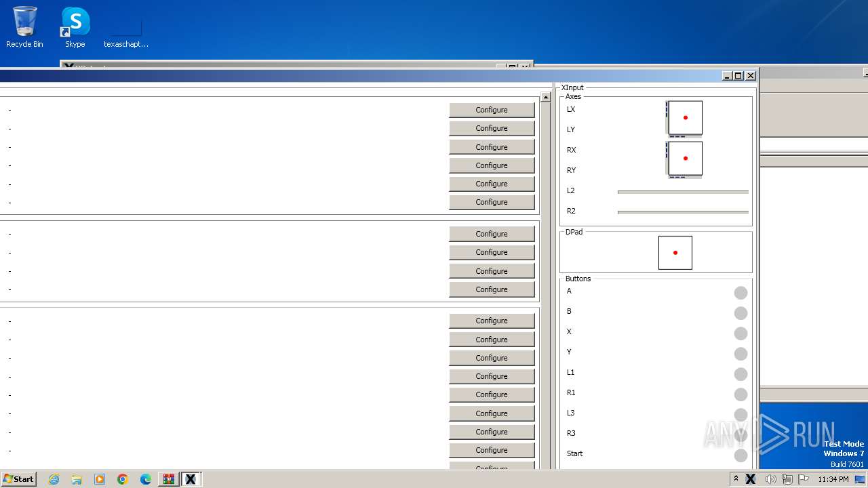This screenshot has width=868, height=488.
Task: Click the third Configure button in the top group
Action: click(492, 147)
